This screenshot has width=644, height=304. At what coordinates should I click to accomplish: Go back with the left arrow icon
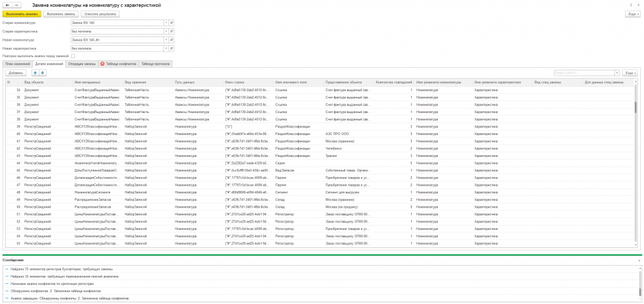(8, 5)
